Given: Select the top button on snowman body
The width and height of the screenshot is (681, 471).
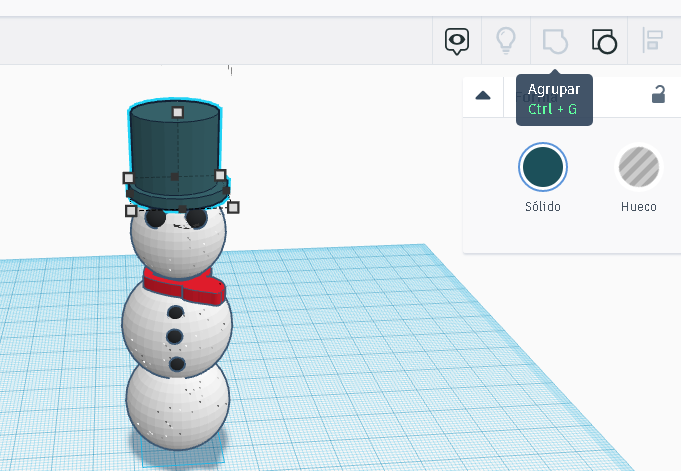Looking at the screenshot, I should [x=175, y=312].
